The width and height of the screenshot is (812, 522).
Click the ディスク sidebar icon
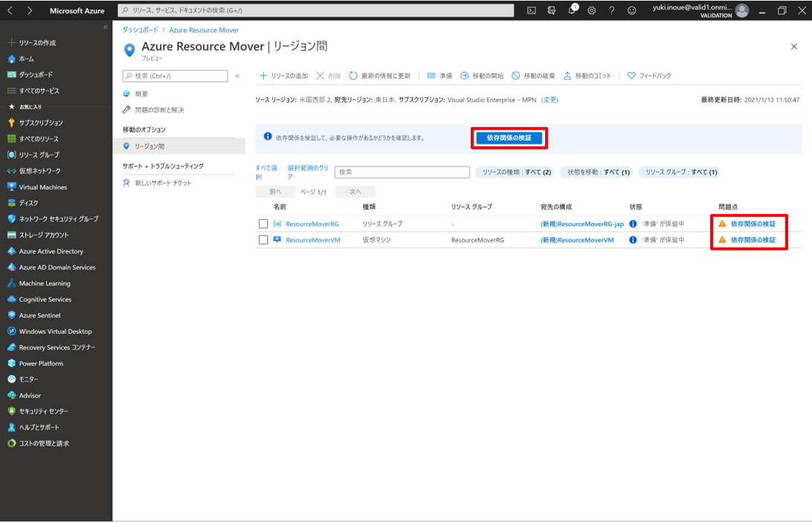click(11, 203)
